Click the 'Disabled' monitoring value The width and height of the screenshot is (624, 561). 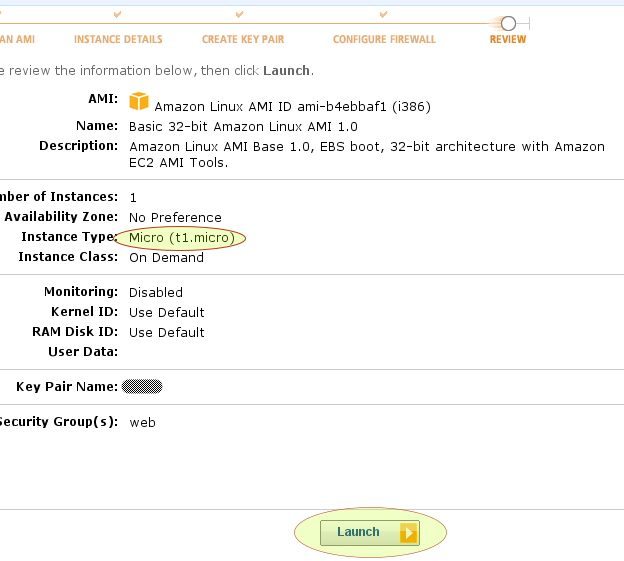coord(156,292)
